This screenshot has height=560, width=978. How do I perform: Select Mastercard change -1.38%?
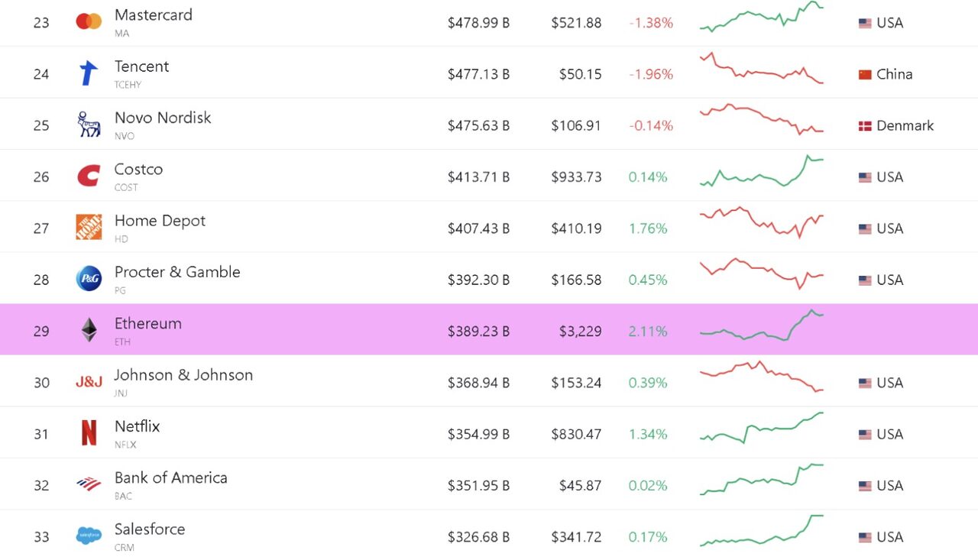click(x=651, y=24)
